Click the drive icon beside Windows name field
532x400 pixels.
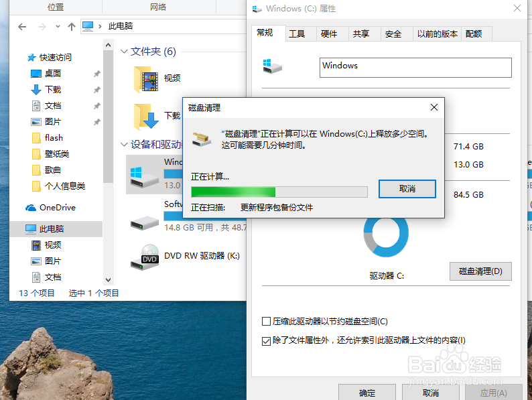(272, 66)
